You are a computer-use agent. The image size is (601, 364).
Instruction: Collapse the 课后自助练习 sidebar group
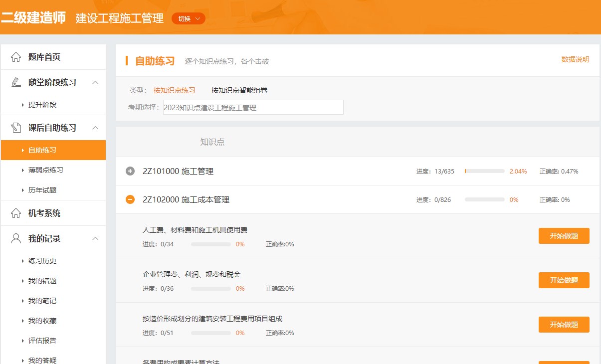96,128
